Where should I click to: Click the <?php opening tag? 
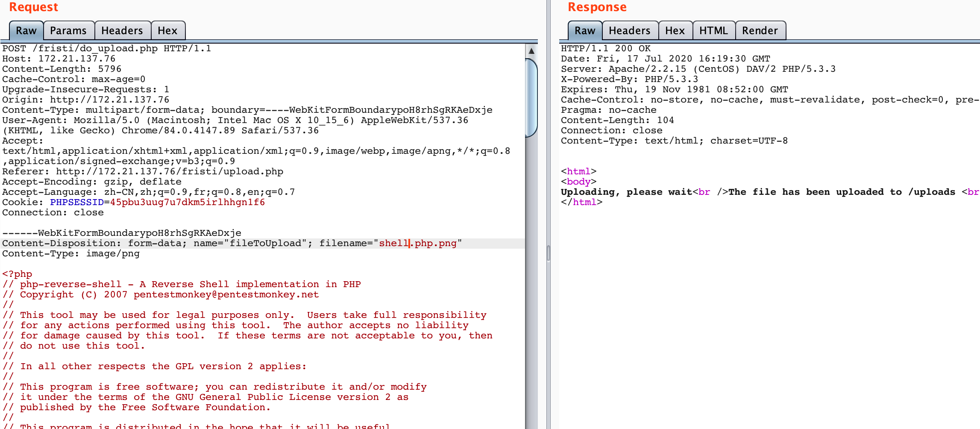[x=17, y=274]
